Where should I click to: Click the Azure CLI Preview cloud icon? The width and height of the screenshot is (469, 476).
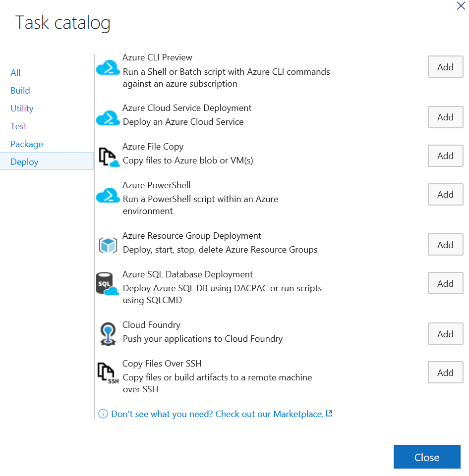click(x=108, y=67)
